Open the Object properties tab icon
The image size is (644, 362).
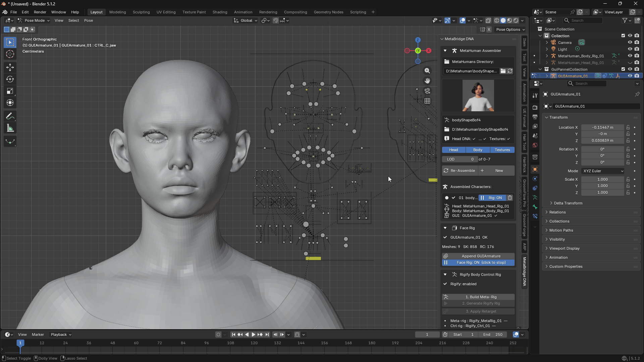535,169
